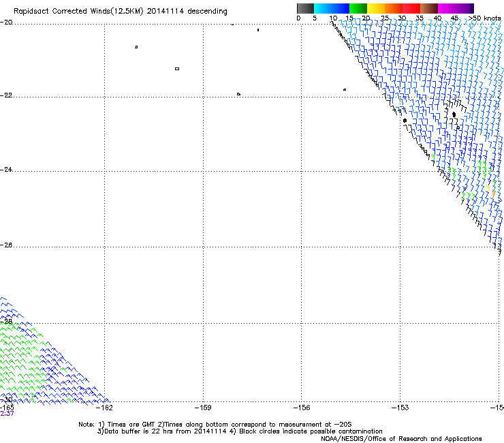
Task: Click the -20 latitude axis label
Action: pyautogui.click(x=6, y=22)
